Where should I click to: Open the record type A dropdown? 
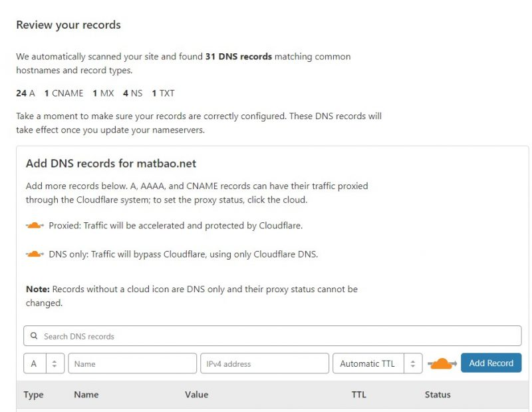[44, 363]
